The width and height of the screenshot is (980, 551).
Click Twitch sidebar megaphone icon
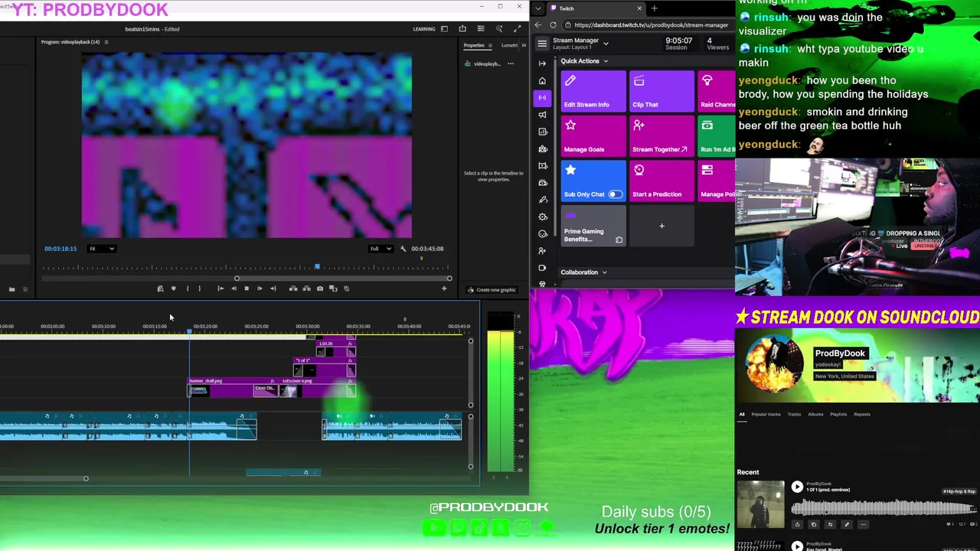(542, 114)
